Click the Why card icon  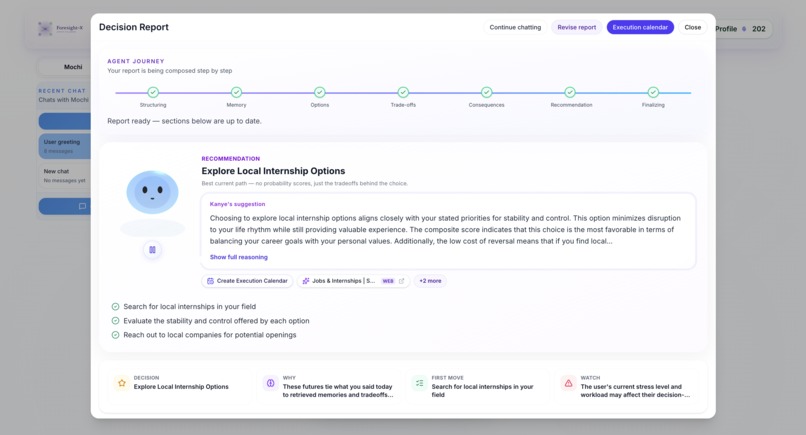click(270, 383)
